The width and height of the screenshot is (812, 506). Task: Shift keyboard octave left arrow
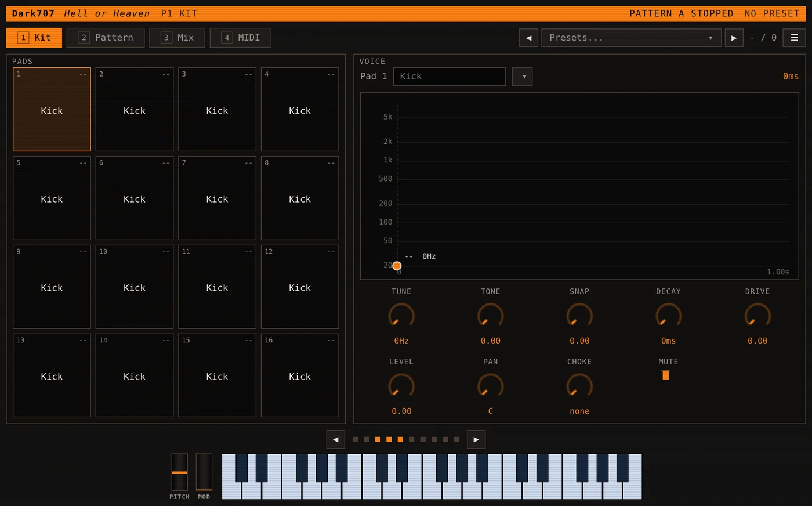click(335, 439)
